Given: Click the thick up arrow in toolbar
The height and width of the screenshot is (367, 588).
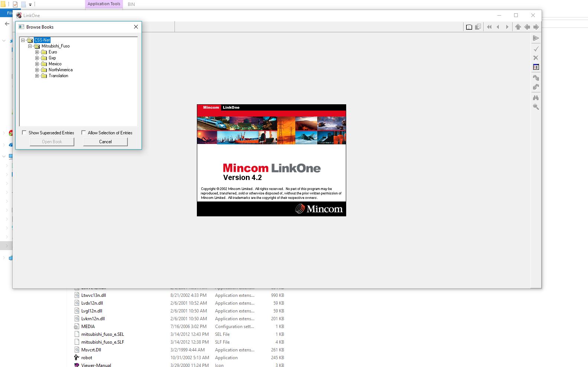Looking at the screenshot, I should coord(518,27).
